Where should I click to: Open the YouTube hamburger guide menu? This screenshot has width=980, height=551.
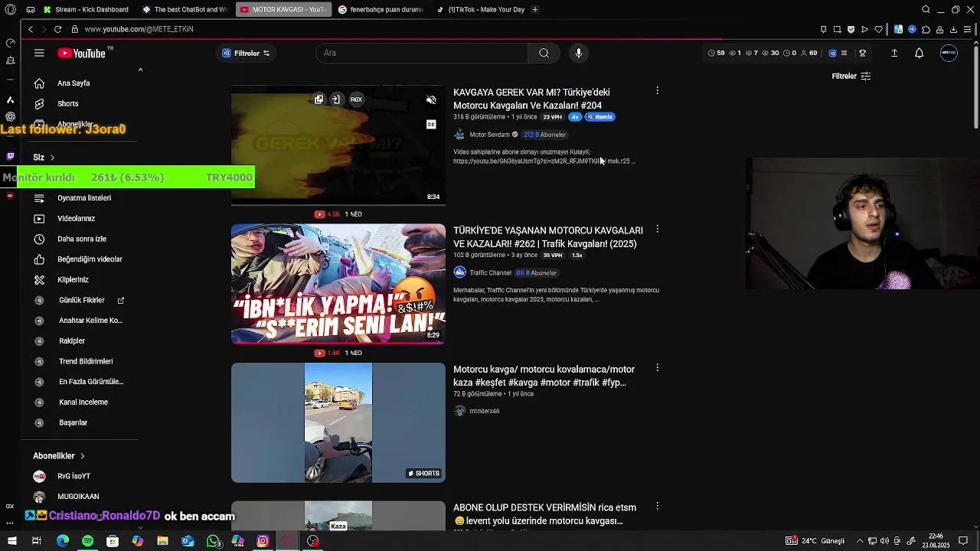[39, 53]
